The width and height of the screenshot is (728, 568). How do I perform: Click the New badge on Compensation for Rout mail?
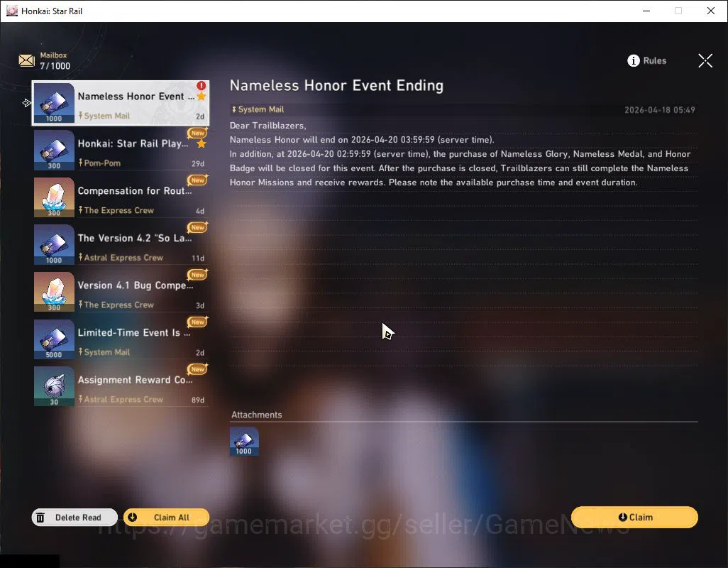coord(198,180)
